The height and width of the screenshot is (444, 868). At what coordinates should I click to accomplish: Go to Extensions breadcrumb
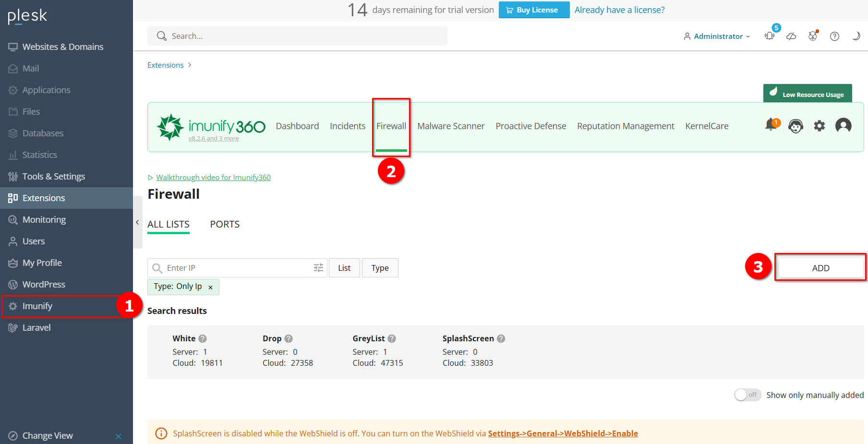pos(165,65)
